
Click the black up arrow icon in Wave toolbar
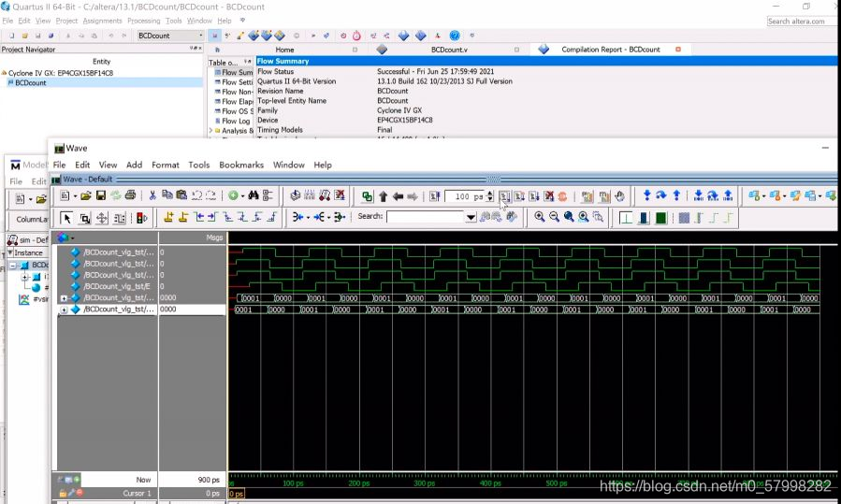click(383, 196)
